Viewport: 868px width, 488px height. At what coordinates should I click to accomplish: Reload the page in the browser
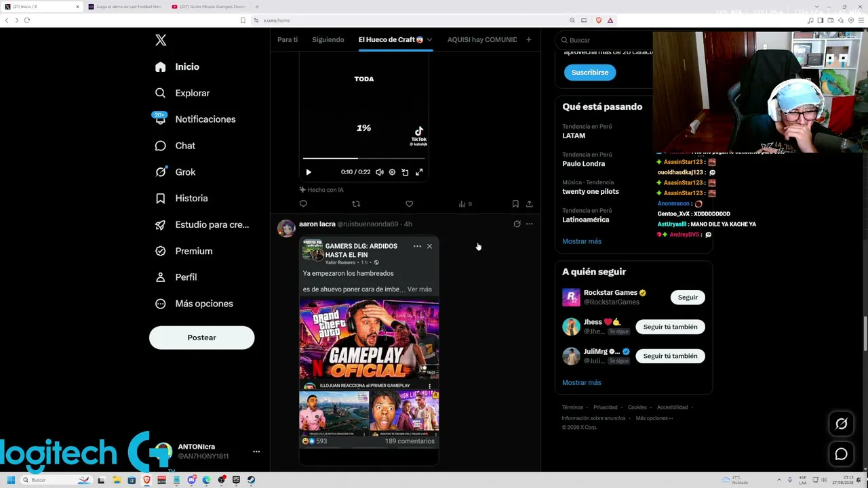(x=27, y=20)
